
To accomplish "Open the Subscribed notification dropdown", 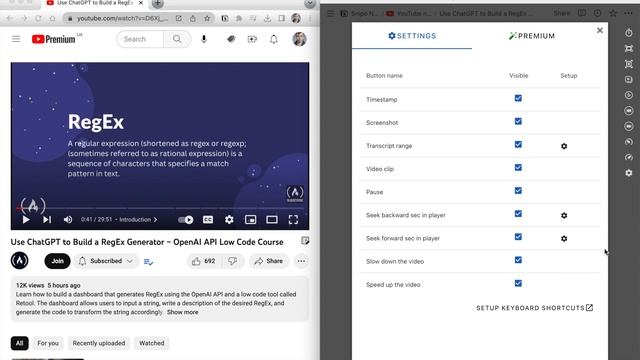I will [x=106, y=261].
